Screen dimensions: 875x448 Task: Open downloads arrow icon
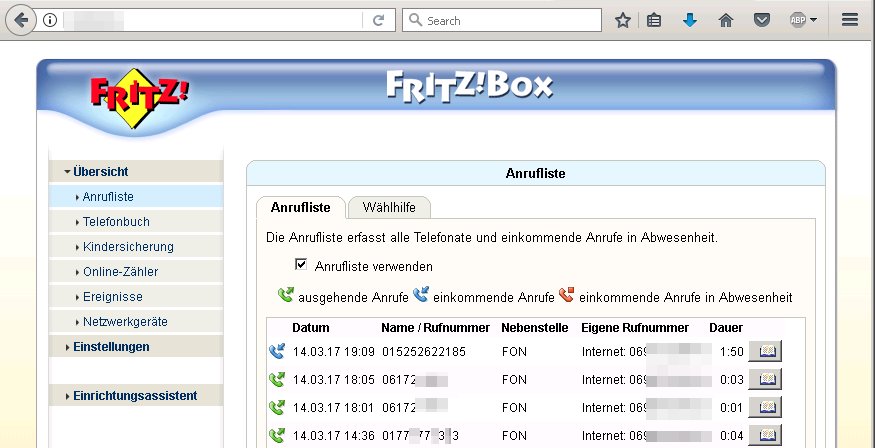pos(690,21)
